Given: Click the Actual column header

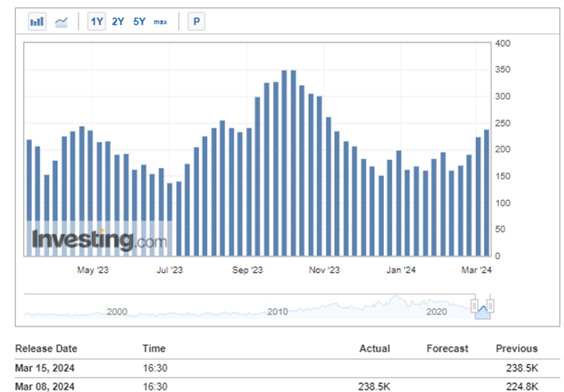Looking at the screenshot, I should [x=374, y=348].
